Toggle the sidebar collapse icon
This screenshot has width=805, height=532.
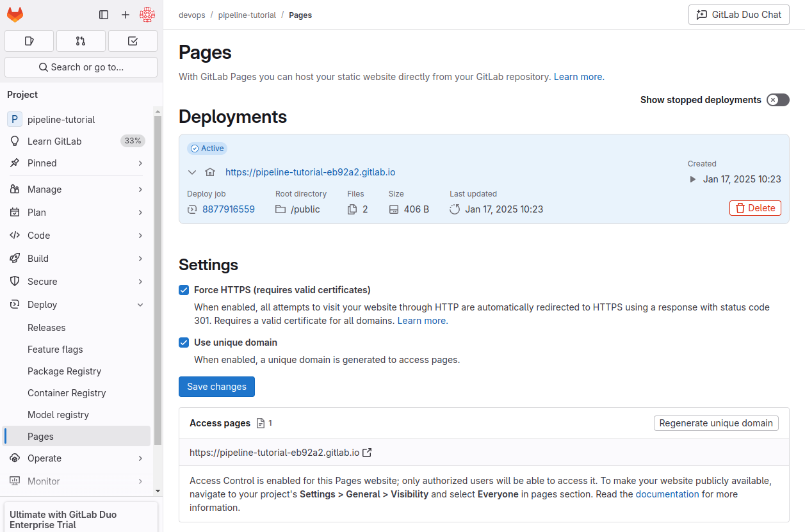[x=104, y=15]
